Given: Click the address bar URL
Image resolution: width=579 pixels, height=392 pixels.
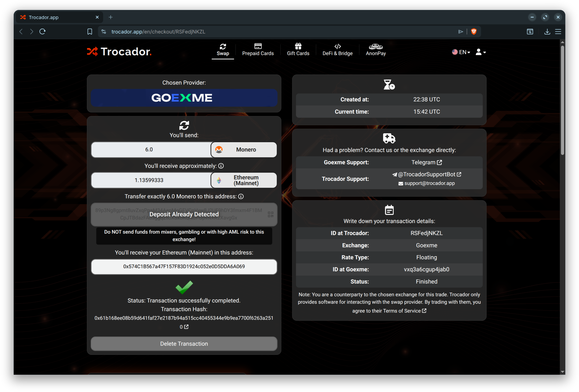Looking at the screenshot, I should pos(158,32).
